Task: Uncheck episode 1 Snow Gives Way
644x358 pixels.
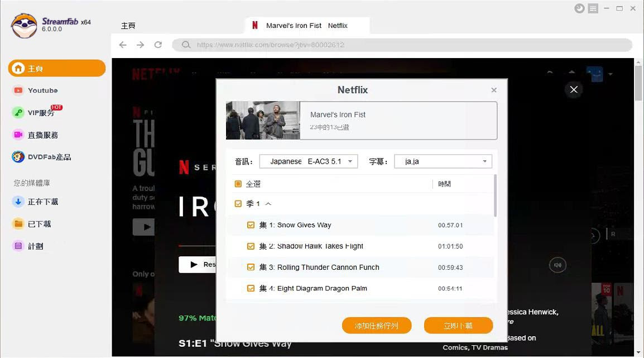Action: 251,225
